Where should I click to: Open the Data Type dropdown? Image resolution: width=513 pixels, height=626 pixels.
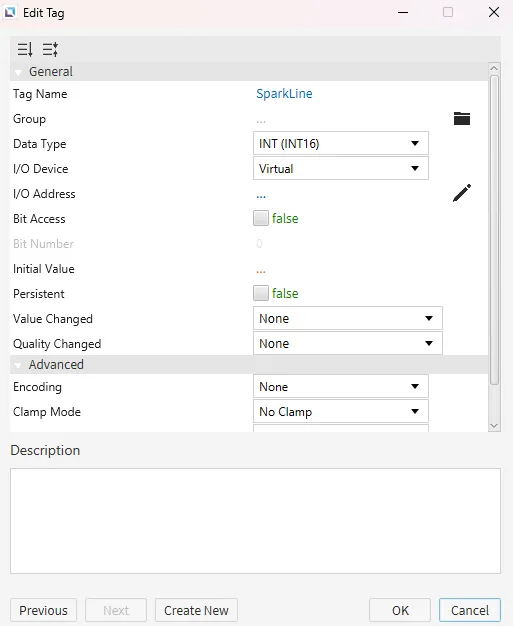point(341,143)
